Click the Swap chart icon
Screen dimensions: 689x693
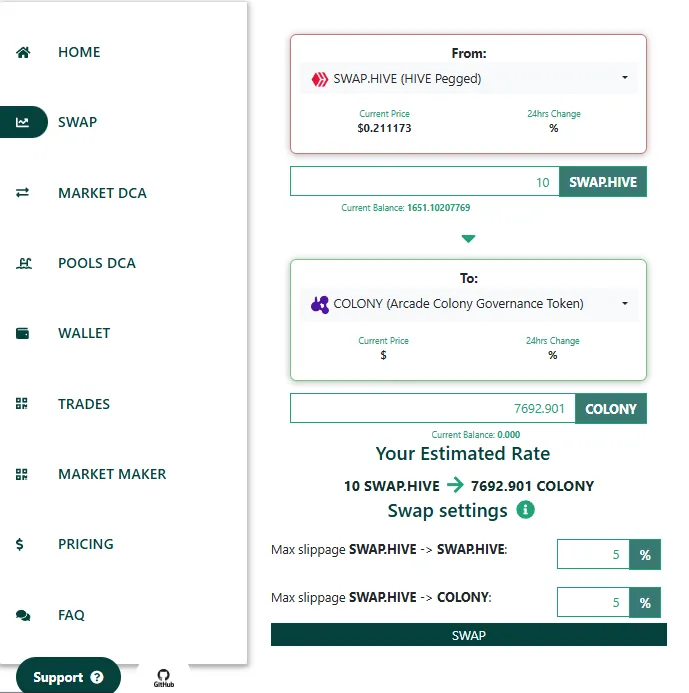23,122
